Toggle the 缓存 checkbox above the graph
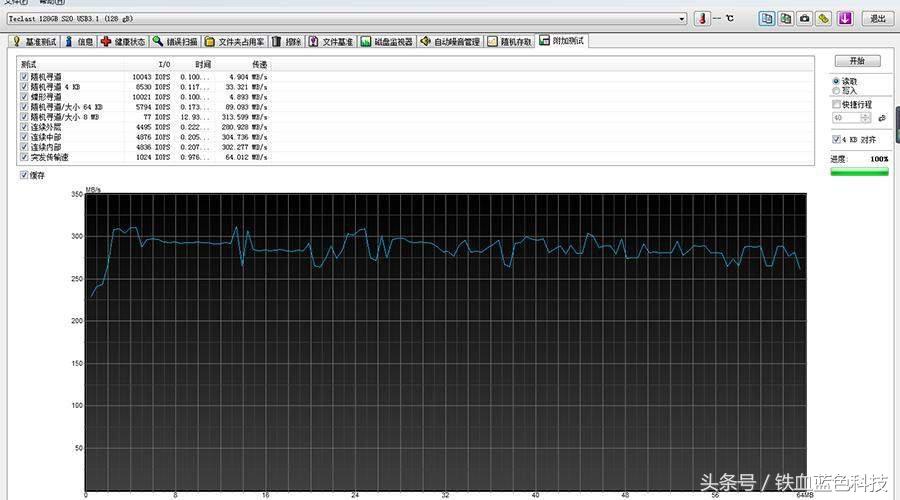The image size is (900, 500). [x=25, y=175]
